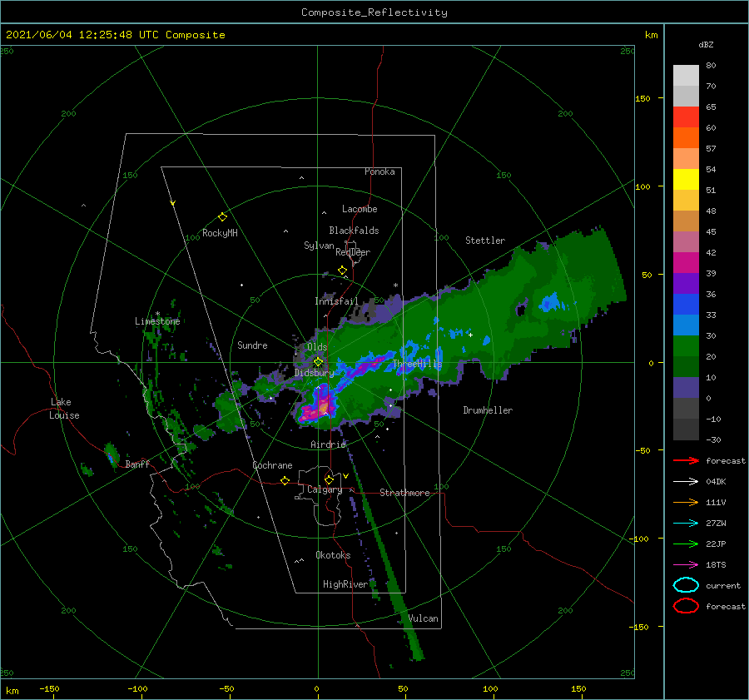Click the Innisfail label
The width and height of the screenshot is (749, 700).
click(x=336, y=301)
